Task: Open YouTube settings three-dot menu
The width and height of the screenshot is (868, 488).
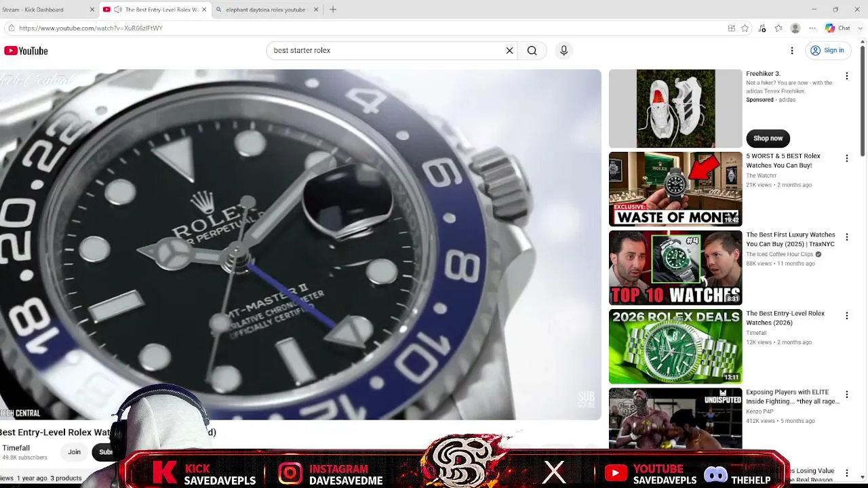Action: pos(792,51)
